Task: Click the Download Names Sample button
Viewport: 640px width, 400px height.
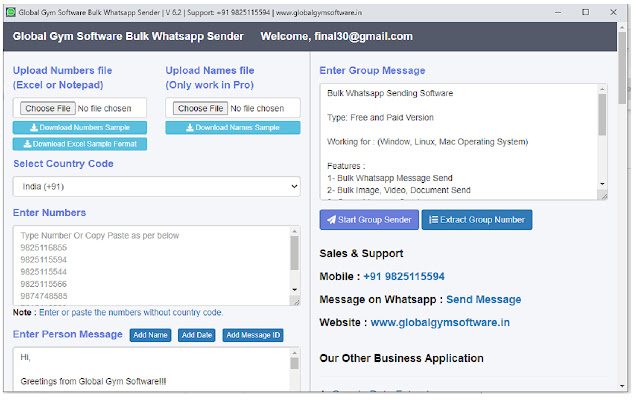Action: coord(231,128)
